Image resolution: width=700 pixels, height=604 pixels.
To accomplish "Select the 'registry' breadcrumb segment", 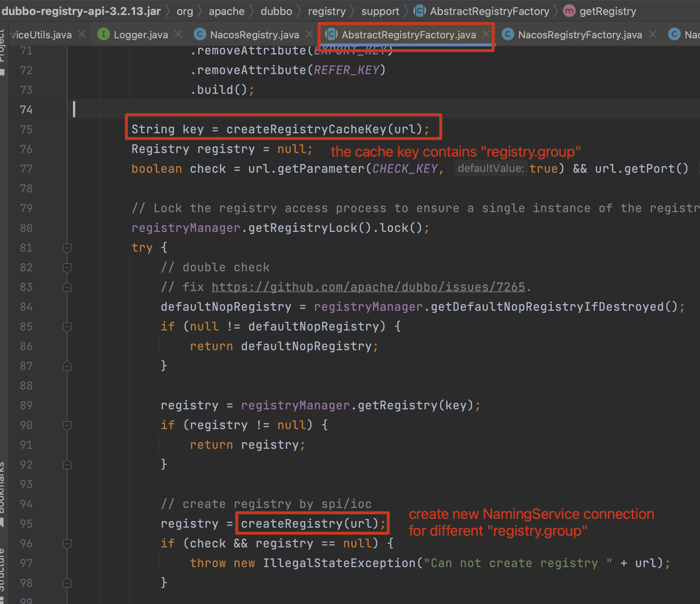I will (327, 11).
